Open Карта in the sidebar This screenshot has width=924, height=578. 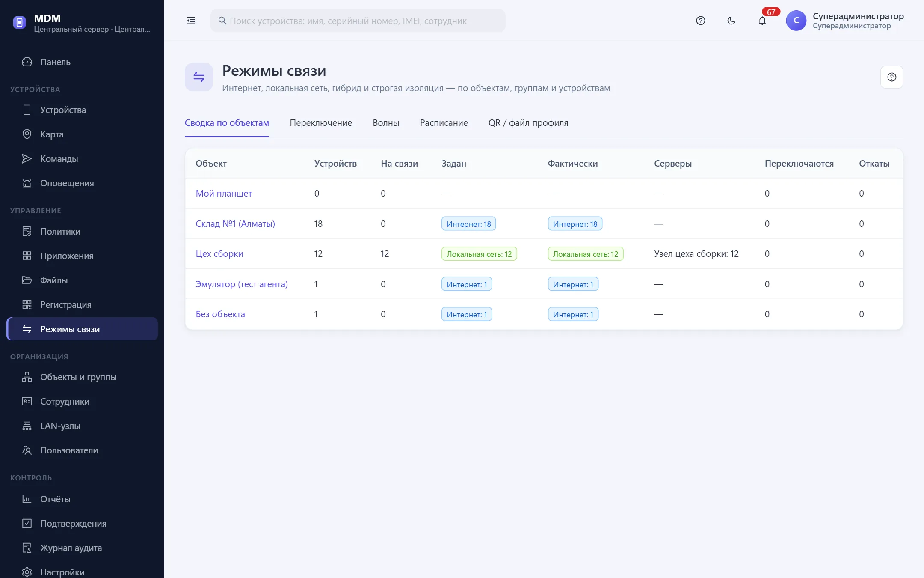point(82,134)
